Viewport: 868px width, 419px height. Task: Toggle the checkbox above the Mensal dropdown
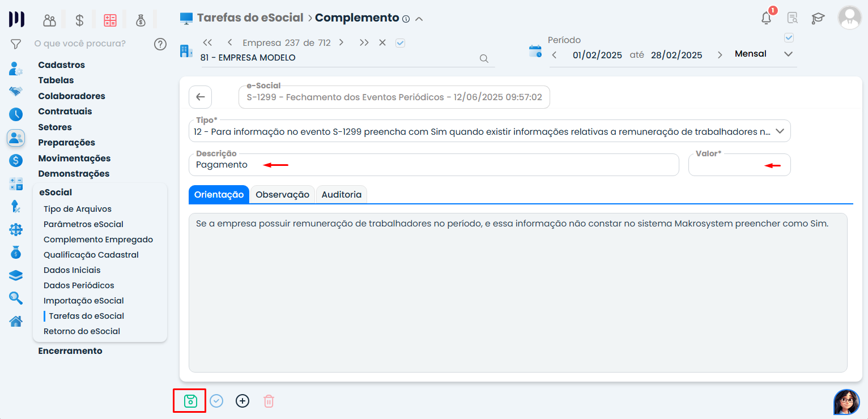click(789, 38)
